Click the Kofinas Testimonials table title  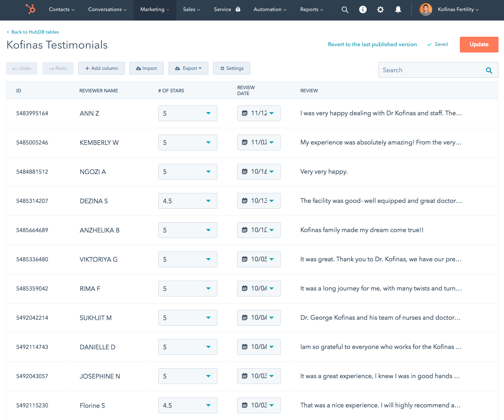click(x=57, y=45)
